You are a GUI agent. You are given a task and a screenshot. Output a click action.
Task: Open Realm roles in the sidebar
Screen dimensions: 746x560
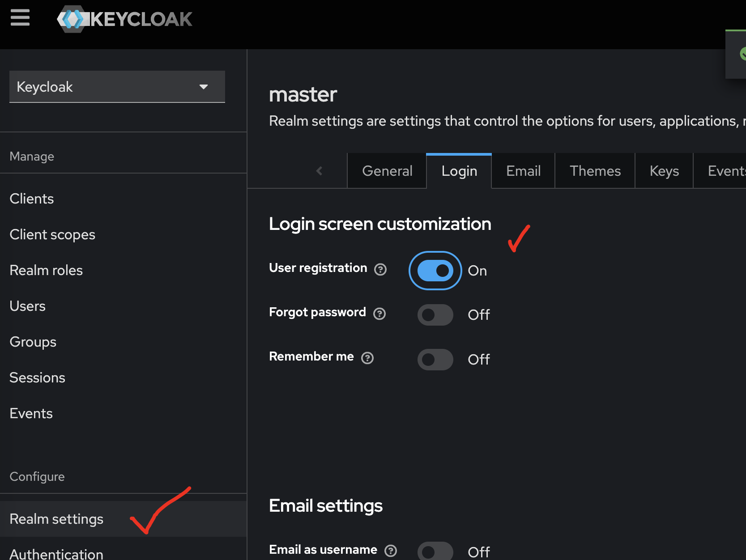pyautogui.click(x=124, y=270)
